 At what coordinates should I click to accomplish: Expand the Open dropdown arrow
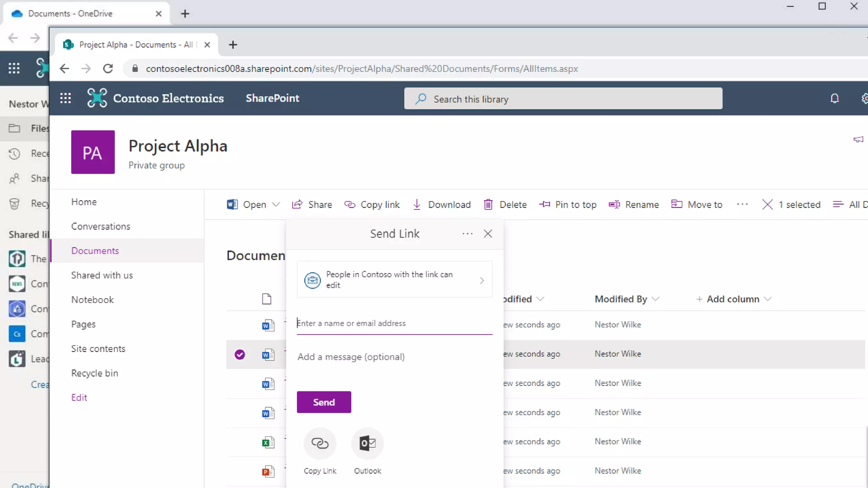tap(276, 205)
